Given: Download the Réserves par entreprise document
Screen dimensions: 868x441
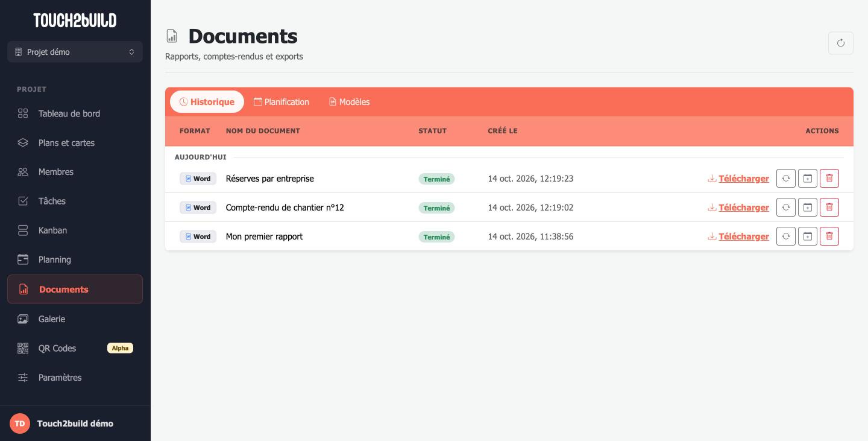Looking at the screenshot, I should [x=738, y=179].
